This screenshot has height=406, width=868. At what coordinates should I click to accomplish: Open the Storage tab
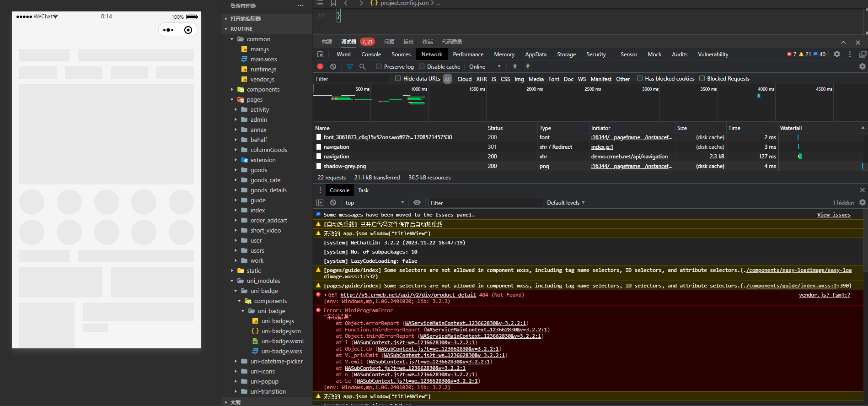[566, 54]
